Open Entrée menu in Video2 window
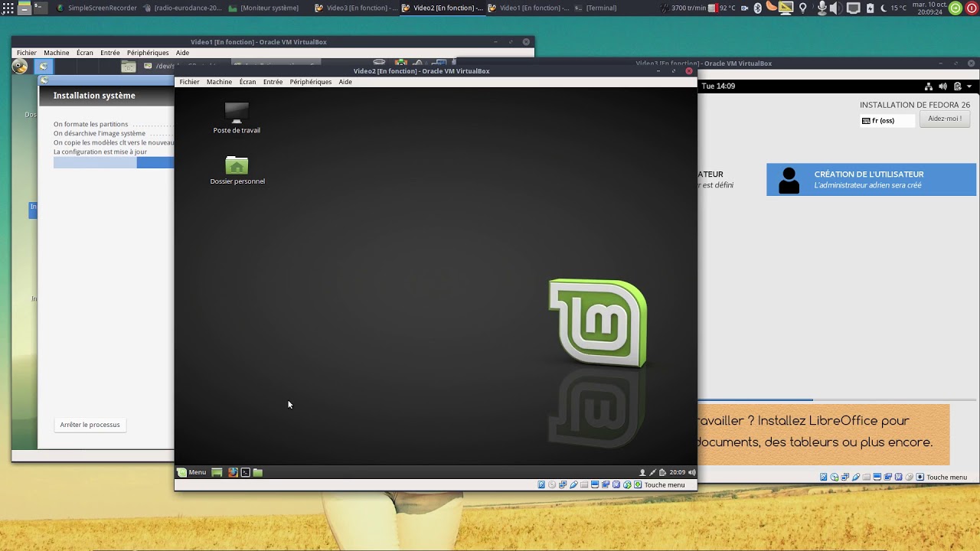This screenshot has height=551, width=980. 273,82
